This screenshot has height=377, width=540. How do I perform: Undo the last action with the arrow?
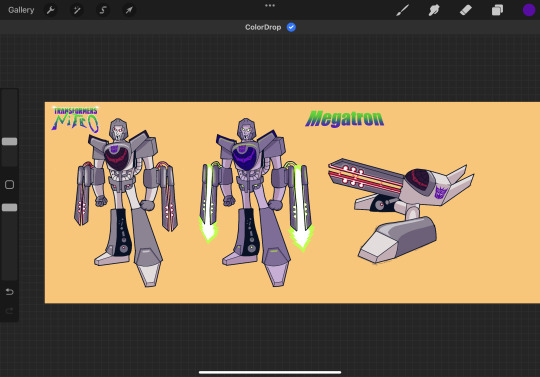[9, 292]
